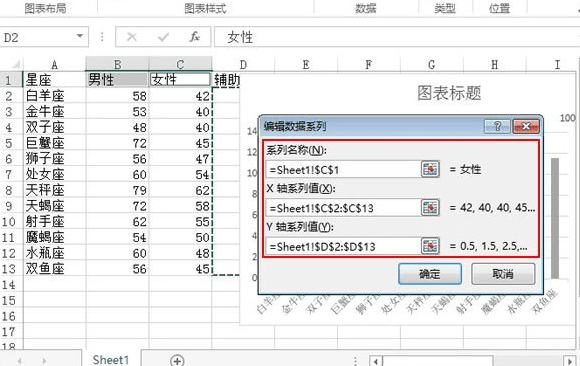Open the Name Box dropdown arrow
This screenshot has width=580, height=366.
[80, 36]
